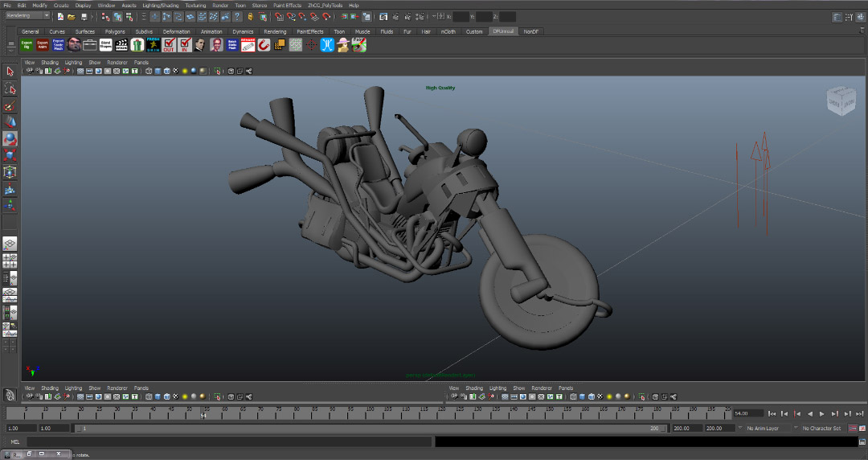Click the red magnet shelf icon
The width and height of the screenshot is (868, 460).
click(264, 45)
